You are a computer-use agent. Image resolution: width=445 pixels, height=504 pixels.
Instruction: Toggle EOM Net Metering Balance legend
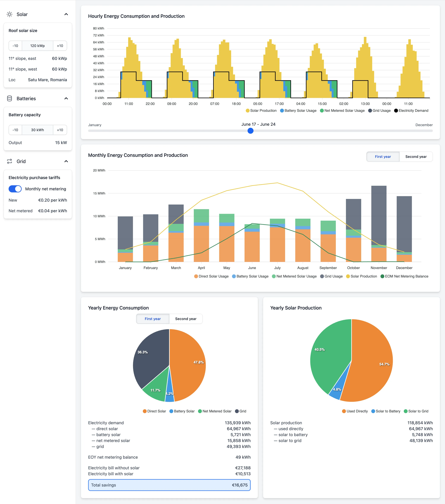[405, 276]
